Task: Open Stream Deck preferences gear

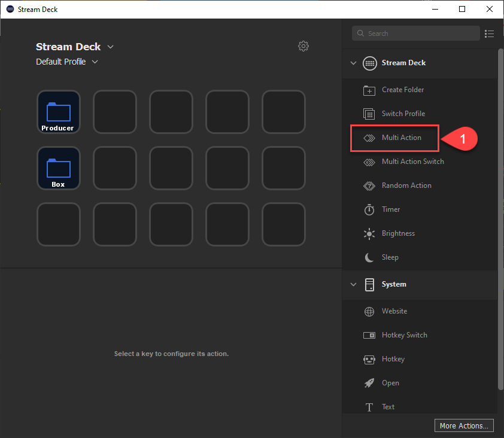Action: coord(303,46)
